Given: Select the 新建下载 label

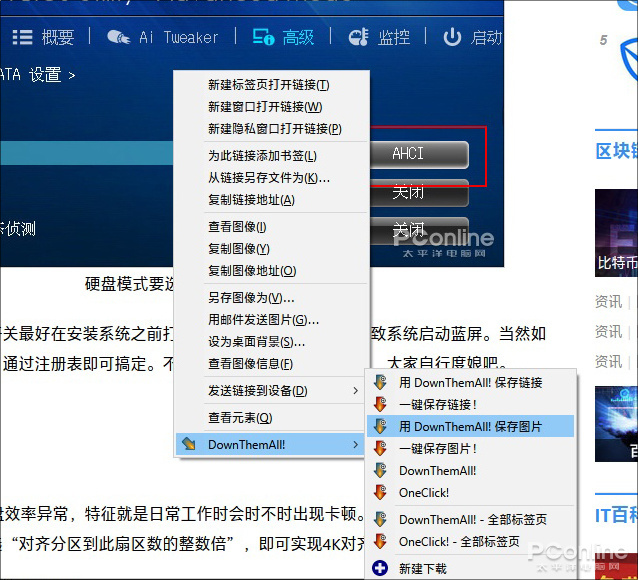Looking at the screenshot, I should coord(423,568).
